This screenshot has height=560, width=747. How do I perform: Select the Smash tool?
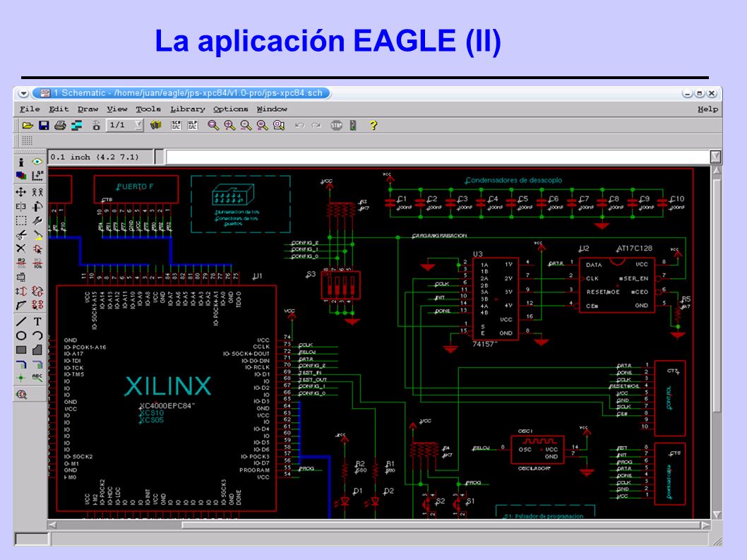[x=21, y=277]
